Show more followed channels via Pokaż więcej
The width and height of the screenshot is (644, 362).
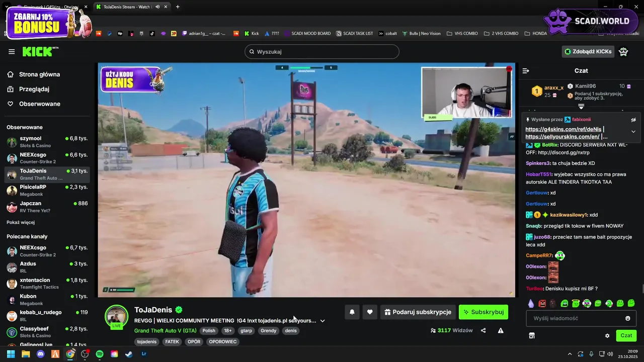21,222
